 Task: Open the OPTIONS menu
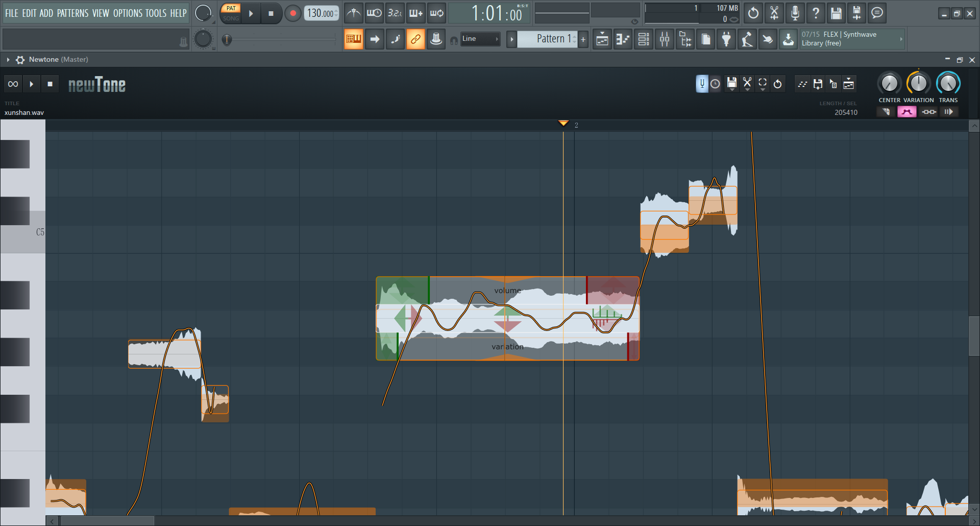(127, 13)
